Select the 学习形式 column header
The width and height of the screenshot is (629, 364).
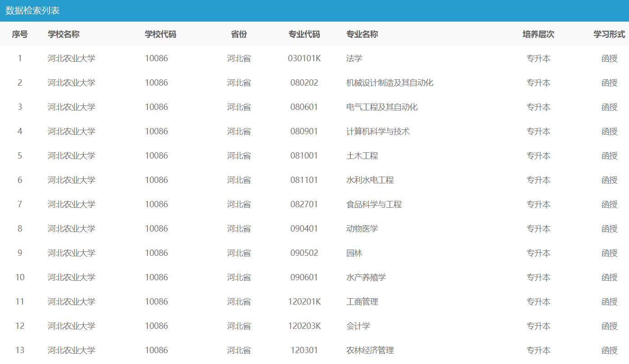pyautogui.click(x=609, y=34)
